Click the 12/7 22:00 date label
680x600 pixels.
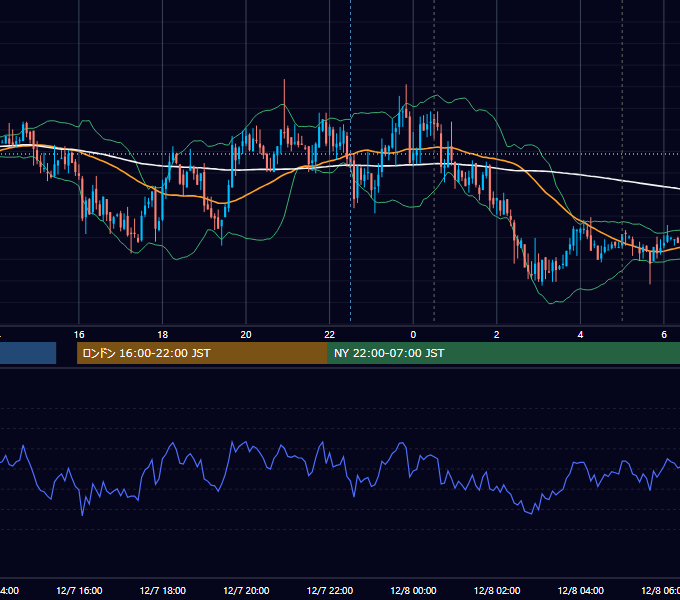330,591
